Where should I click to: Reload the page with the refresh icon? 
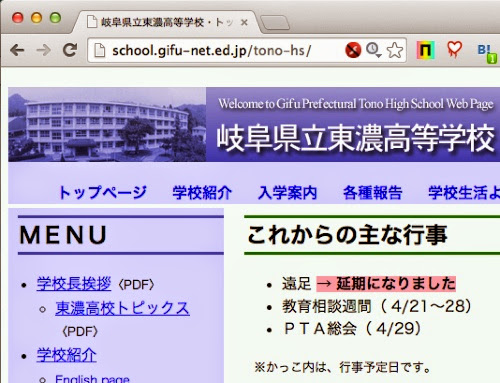tap(70, 50)
